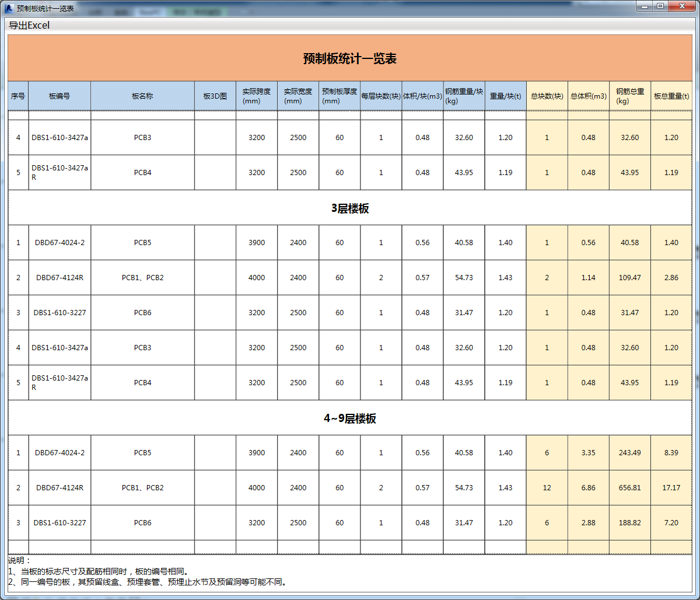Click the note starting with 2、同一编号的板
Viewport: 700px width, 600px height.
(148, 582)
